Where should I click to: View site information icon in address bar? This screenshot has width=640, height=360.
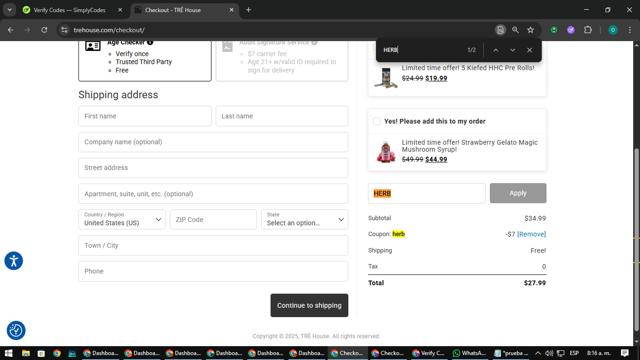[x=64, y=30]
